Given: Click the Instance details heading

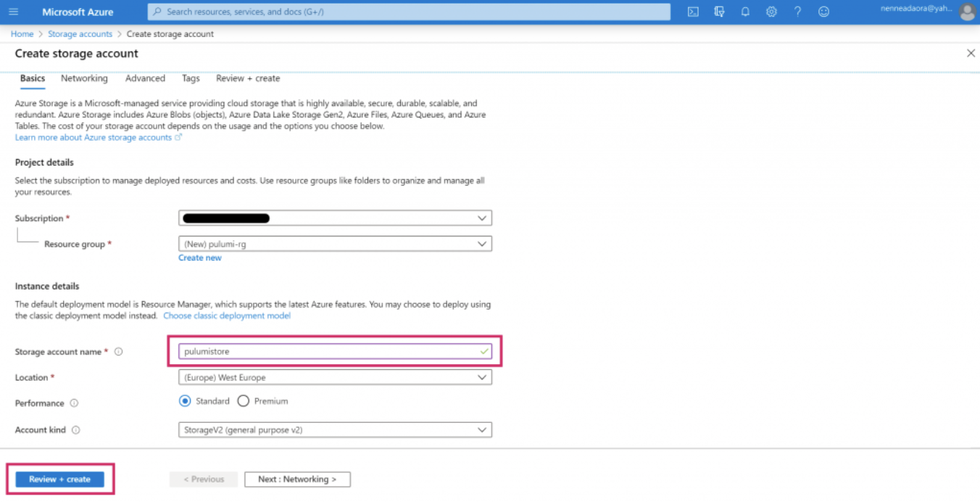Looking at the screenshot, I should pyautogui.click(x=47, y=286).
